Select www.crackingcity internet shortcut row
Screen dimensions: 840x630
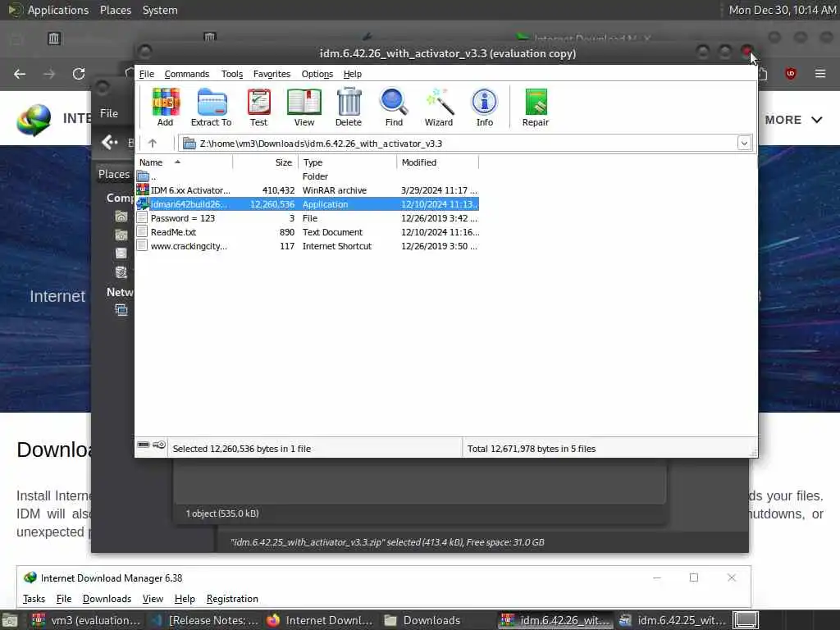pyautogui.click(x=307, y=246)
